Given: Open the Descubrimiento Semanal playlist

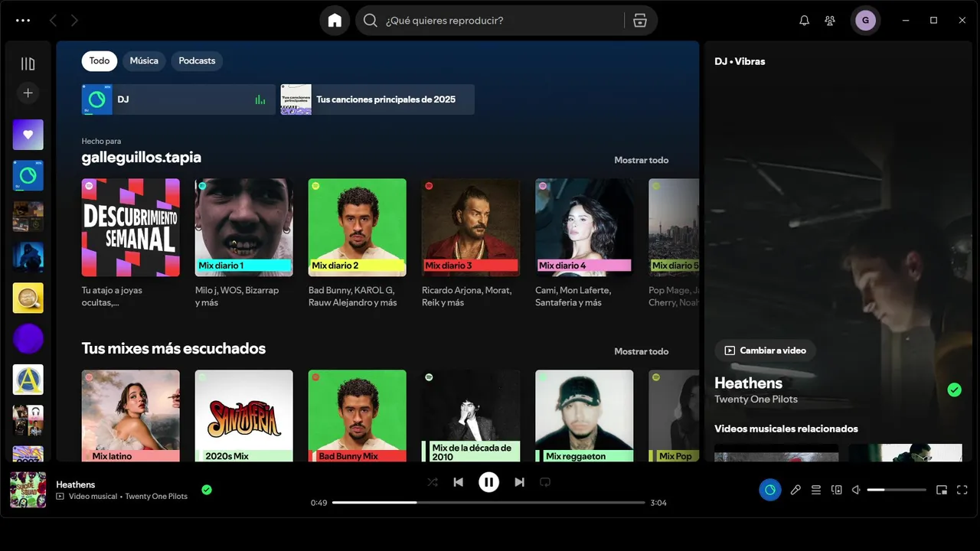Looking at the screenshot, I should [x=131, y=227].
